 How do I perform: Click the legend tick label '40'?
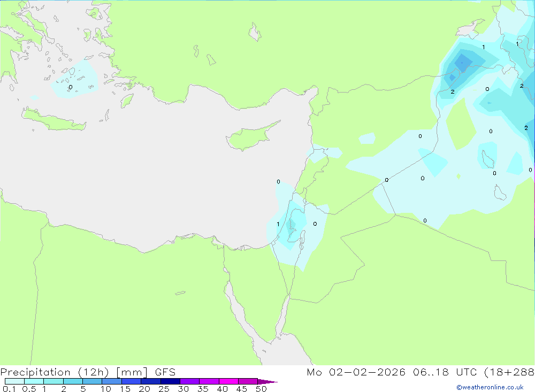pyautogui.click(x=222, y=389)
